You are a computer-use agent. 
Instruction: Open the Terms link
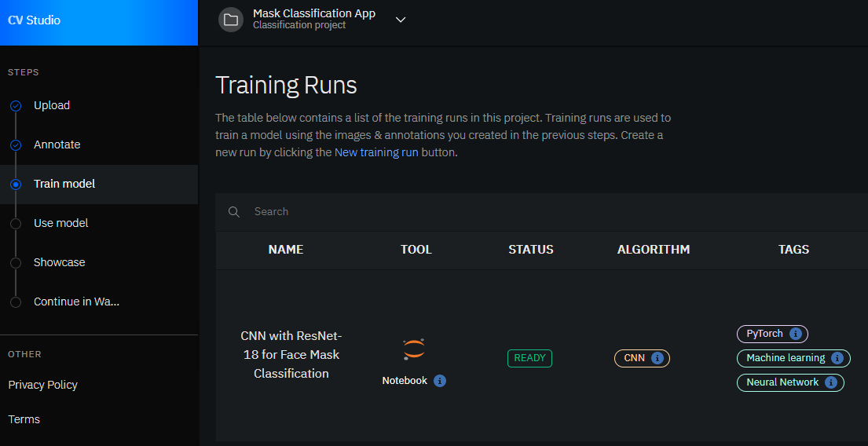click(x=24, y=419)
